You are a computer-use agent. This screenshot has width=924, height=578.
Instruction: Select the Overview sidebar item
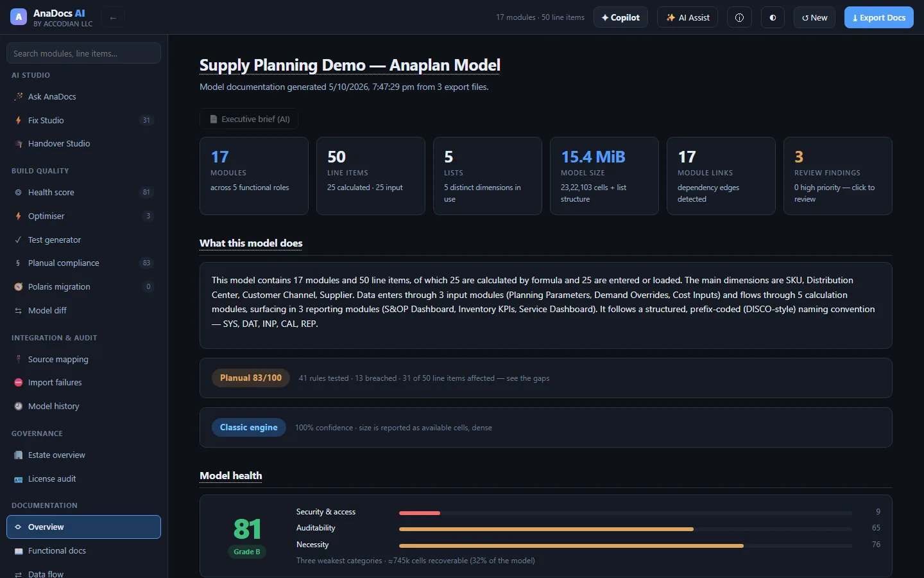pos(83,527)
